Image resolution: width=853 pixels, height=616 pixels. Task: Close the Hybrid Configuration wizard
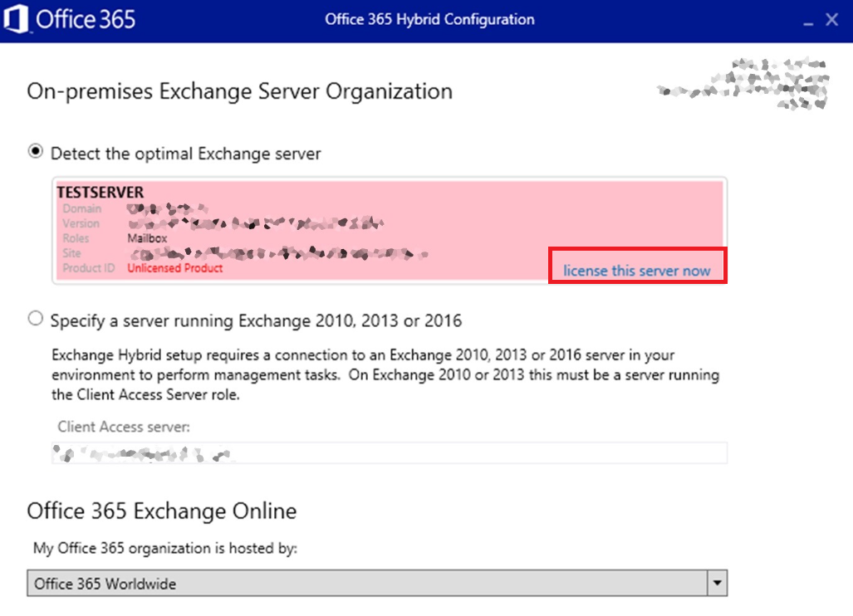coord(832,20)
